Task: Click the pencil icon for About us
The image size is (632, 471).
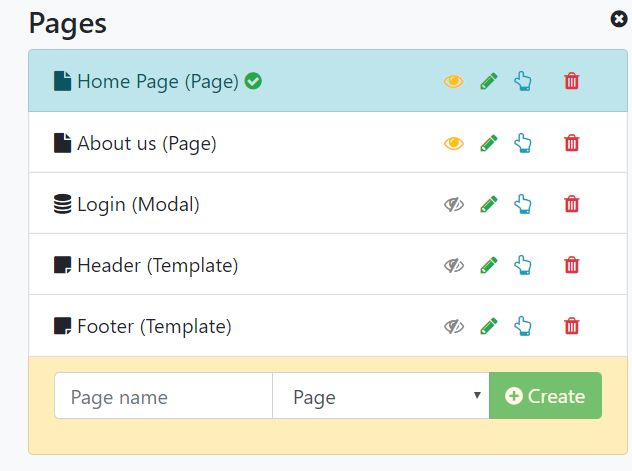Action: [488, 143]
